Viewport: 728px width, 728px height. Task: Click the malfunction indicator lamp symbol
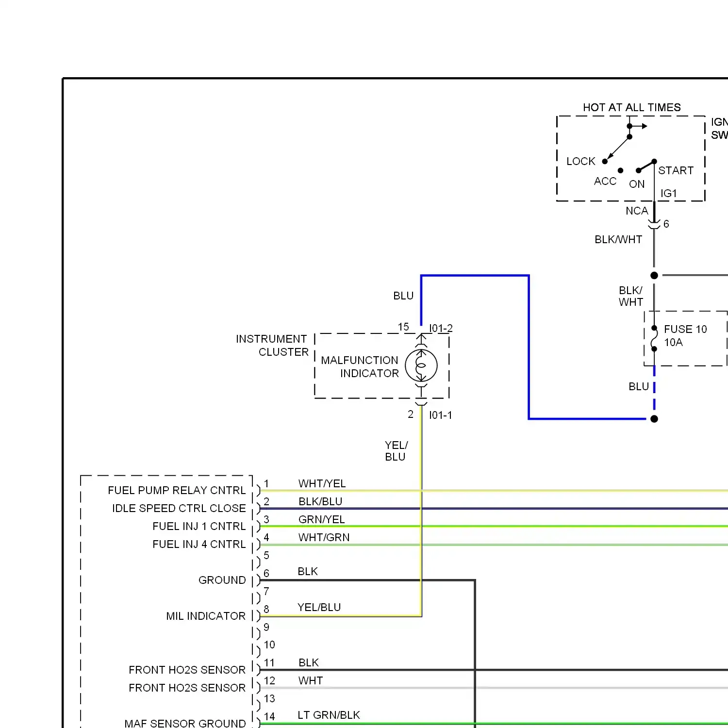pyautogui.click(x=421, y=366)
